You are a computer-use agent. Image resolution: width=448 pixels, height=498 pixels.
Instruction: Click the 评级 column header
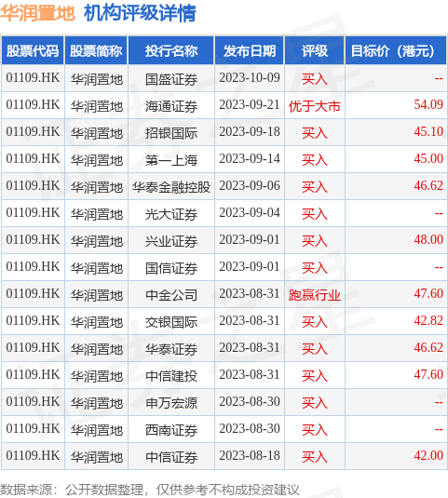click(x=315, y=50)
